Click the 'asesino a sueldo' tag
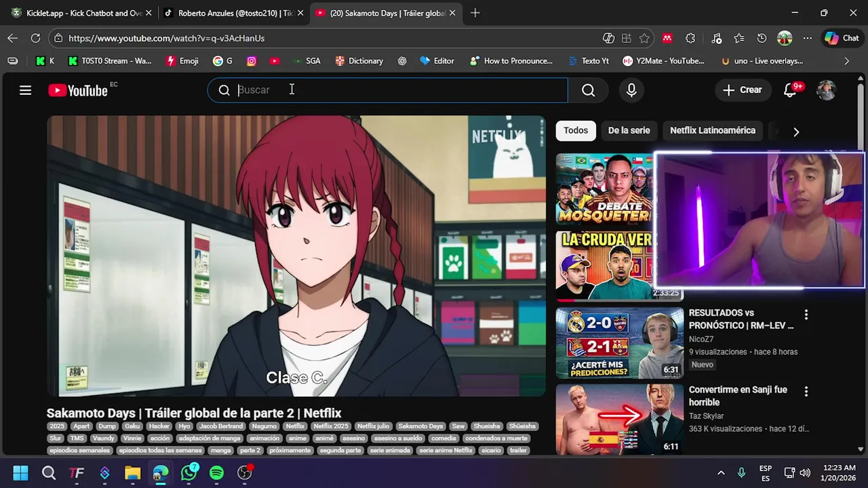This screenshot has height=488, width=868. (398, 439)
